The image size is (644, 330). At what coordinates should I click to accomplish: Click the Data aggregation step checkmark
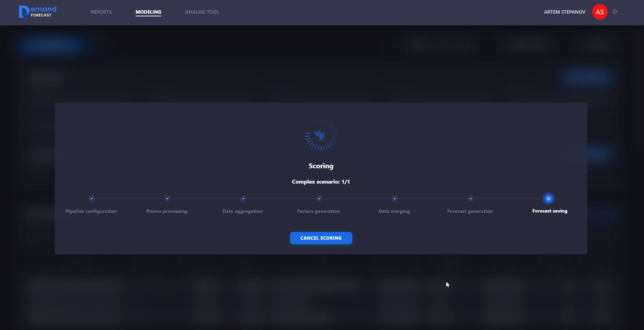click(243, 199)
